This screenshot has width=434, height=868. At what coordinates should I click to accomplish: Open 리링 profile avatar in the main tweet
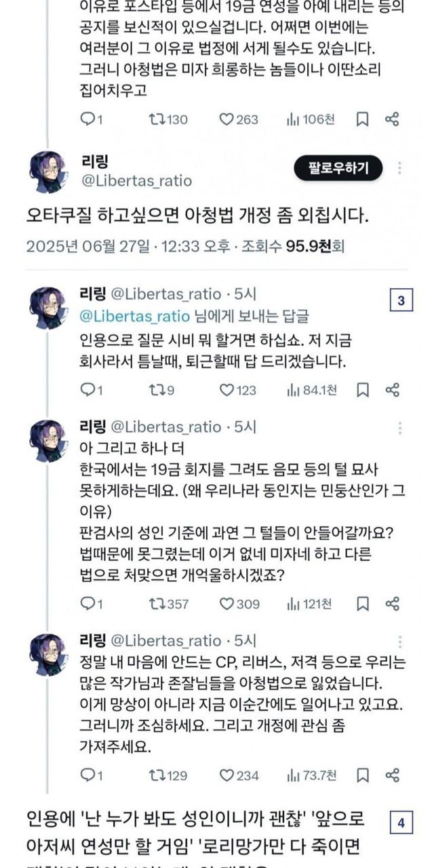tap(47, 172)
